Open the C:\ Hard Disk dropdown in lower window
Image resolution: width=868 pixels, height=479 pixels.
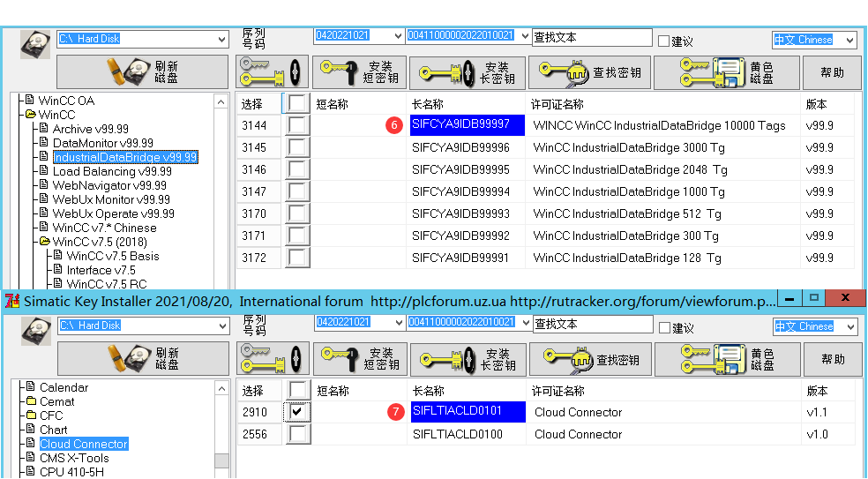pyautogui.click(x=222, y=326)
